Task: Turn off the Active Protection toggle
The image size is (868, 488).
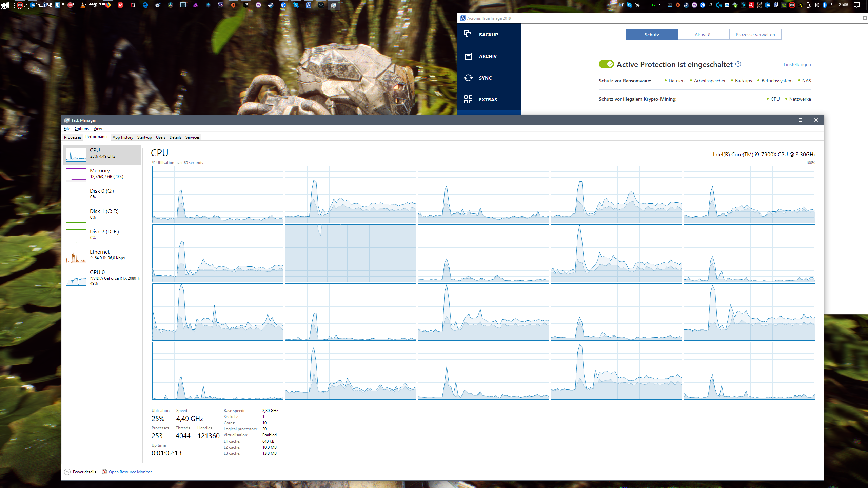Action: click(x=606, y=64)
